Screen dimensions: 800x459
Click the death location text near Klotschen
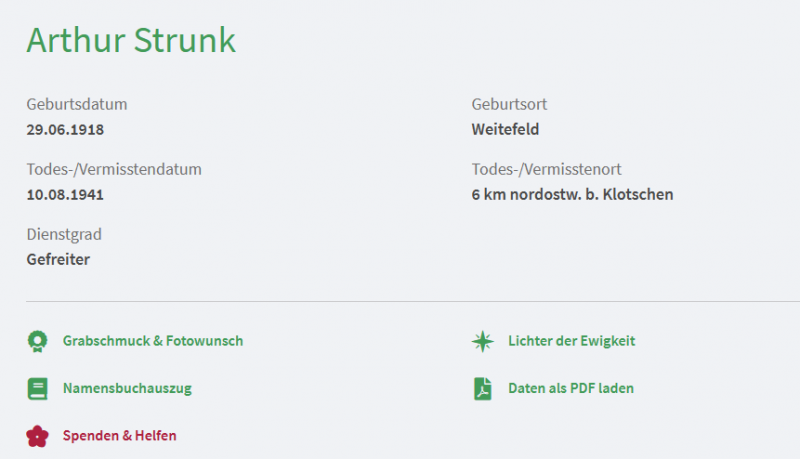572,194
